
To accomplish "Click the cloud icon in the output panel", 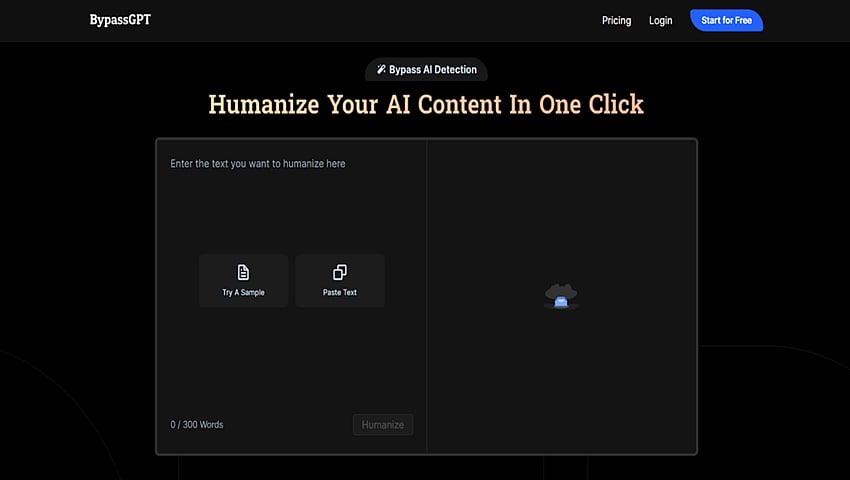I will [561, 296].
